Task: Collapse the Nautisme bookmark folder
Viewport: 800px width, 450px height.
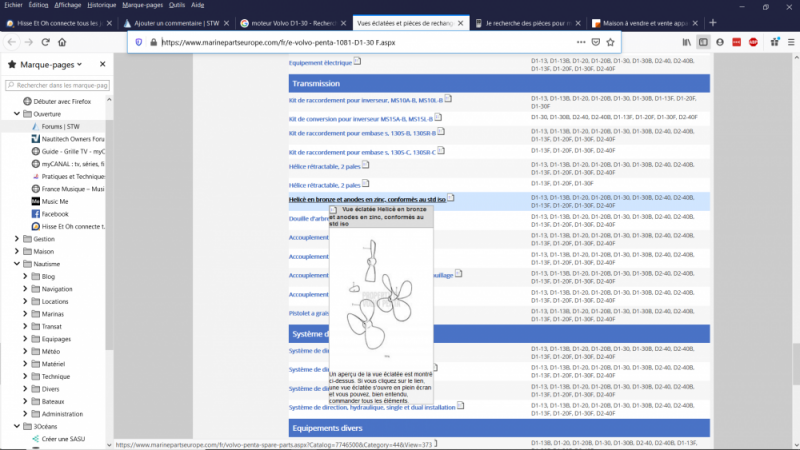Action: click(17, 264)
